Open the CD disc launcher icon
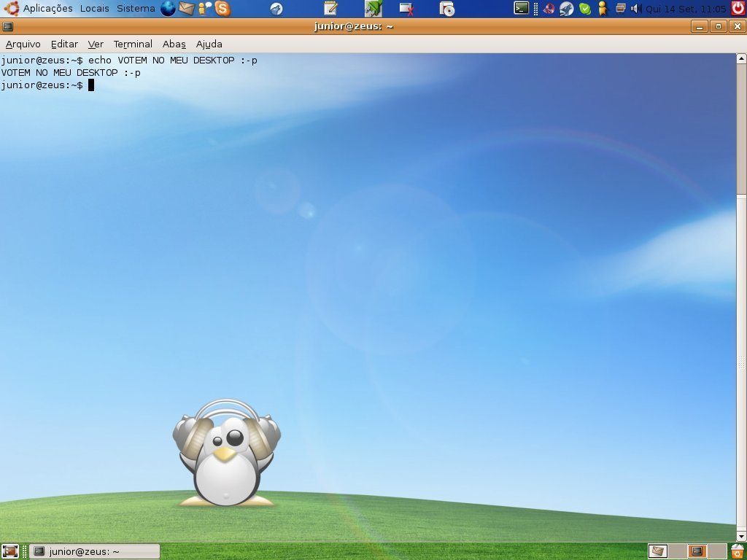 click(x=447, y=9)
